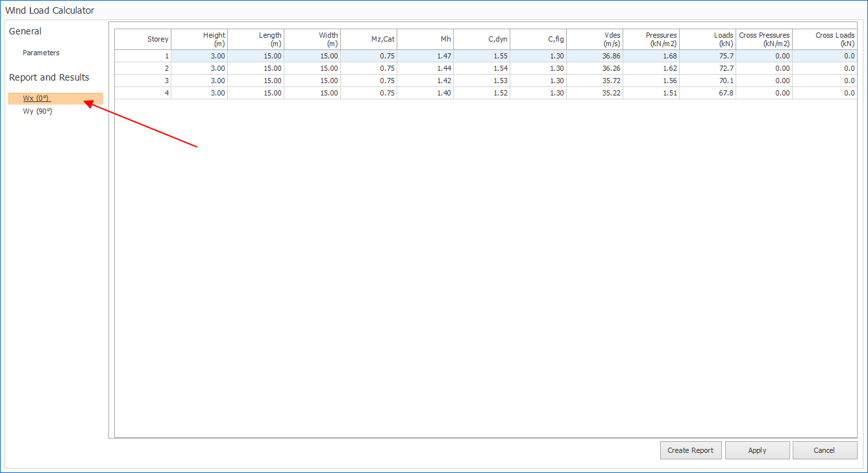Viewport: 868px width, 473px height.
Task: Click the Cross Pressures column header
Action: pyautogui.click(x=764, y=40)
